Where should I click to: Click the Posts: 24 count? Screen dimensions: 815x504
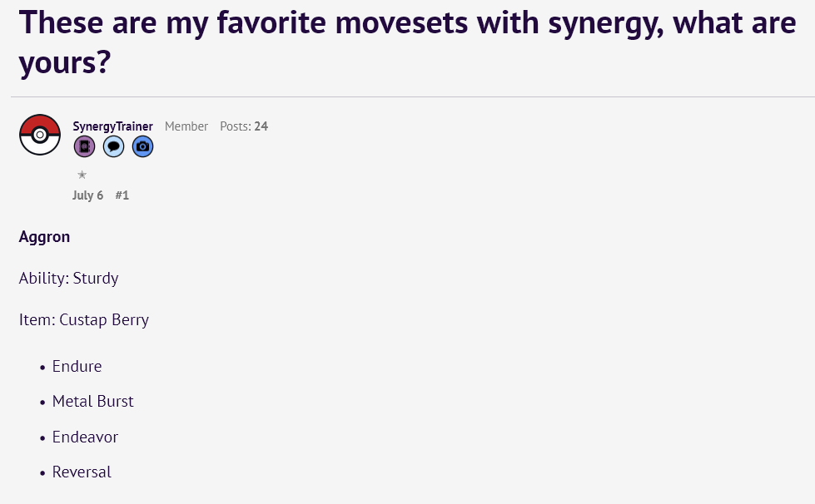(x=244, y=126)
